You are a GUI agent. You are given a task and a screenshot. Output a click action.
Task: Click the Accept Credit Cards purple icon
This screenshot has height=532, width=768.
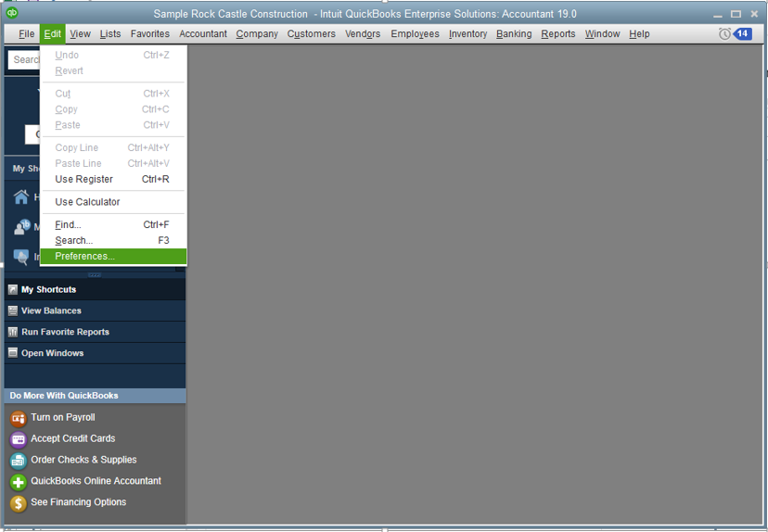pyautogui.click(x=19, y=439)
